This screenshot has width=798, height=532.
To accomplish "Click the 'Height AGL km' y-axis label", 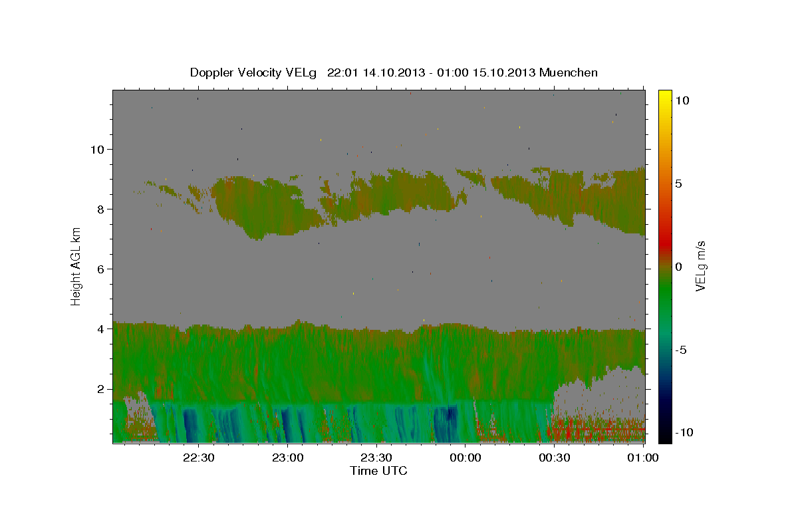I will pos(76,266).
